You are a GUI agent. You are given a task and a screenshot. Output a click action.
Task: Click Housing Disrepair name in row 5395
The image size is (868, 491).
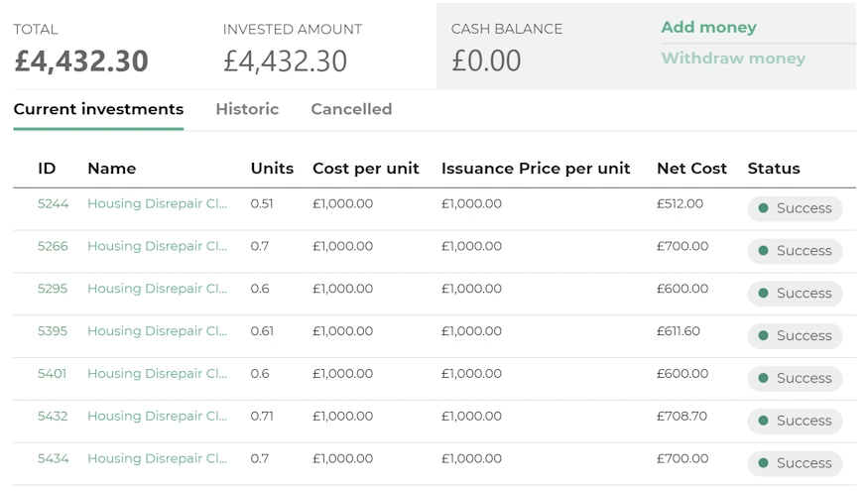(157, 331)
